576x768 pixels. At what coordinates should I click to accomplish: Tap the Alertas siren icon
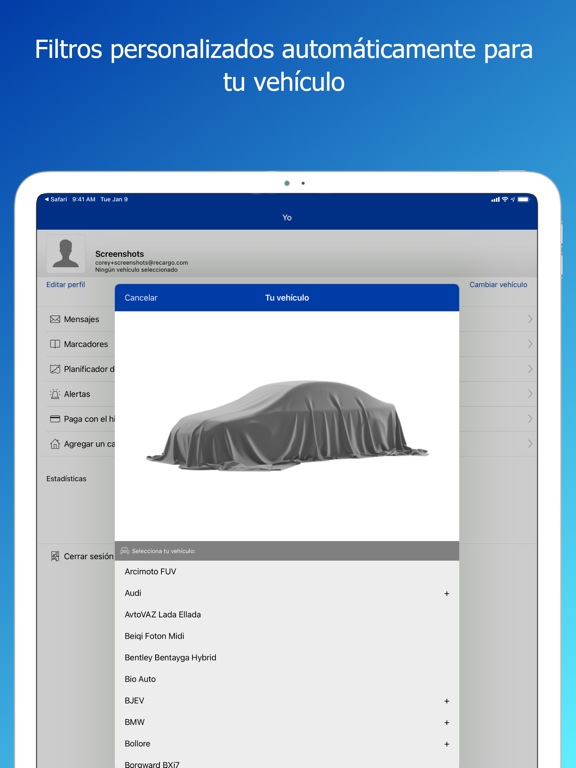[55, 394]
